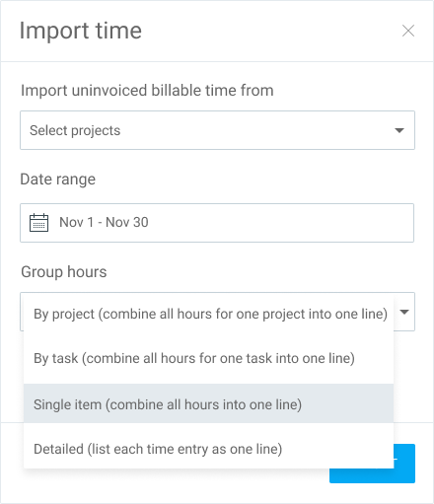The height and width of the screenshot is (504, 434).
Task: Open the Select projects combo box
Action: [217, 130]
